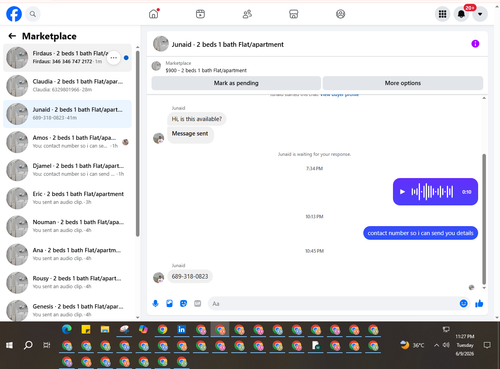The width and height of the screenshot is (500, 369).
Task: Open the Rousy conversation
Action: [x=67, y=283]
